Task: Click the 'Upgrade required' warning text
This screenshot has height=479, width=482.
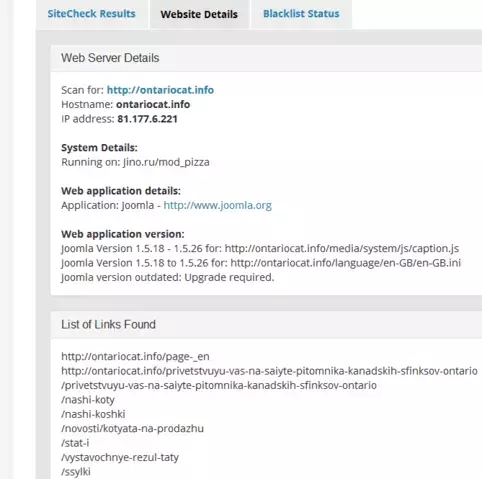Action: pos(229,277)
